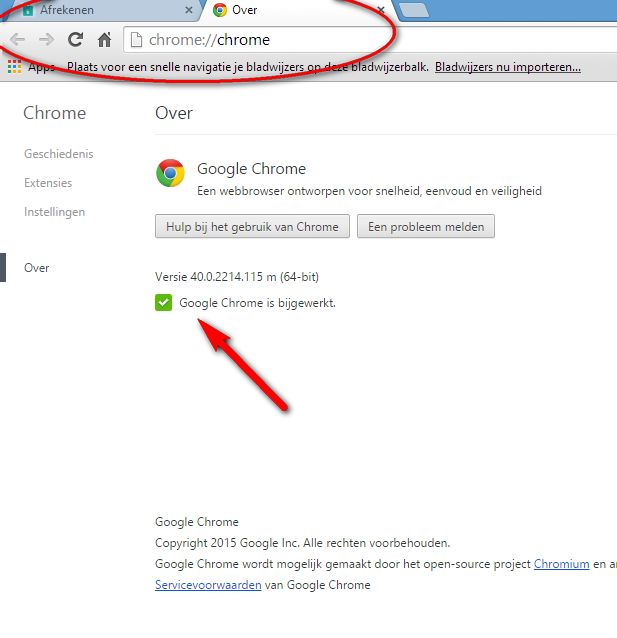The height and width of the screenshot is (638, 617).
Task: Open the Chromium project link
Action: (562, 564)
